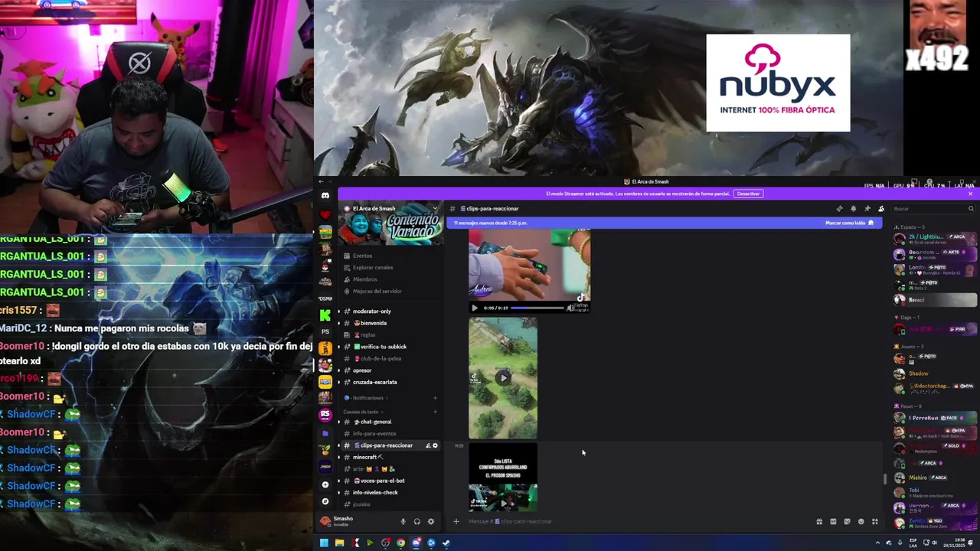Viewport: 980px width, 551px height.
Task: Open user settings gear icon
Action: pyautogui.click(x=431, y=521)
